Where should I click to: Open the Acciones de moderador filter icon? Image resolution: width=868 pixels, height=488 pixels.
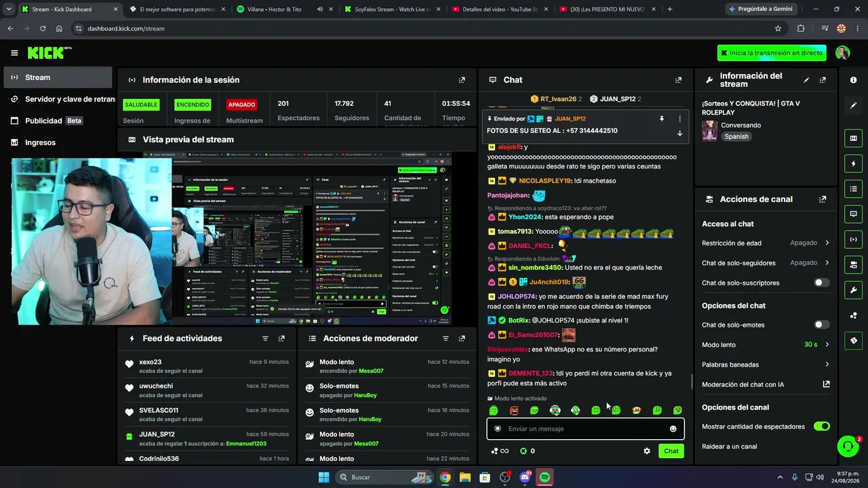446,338
